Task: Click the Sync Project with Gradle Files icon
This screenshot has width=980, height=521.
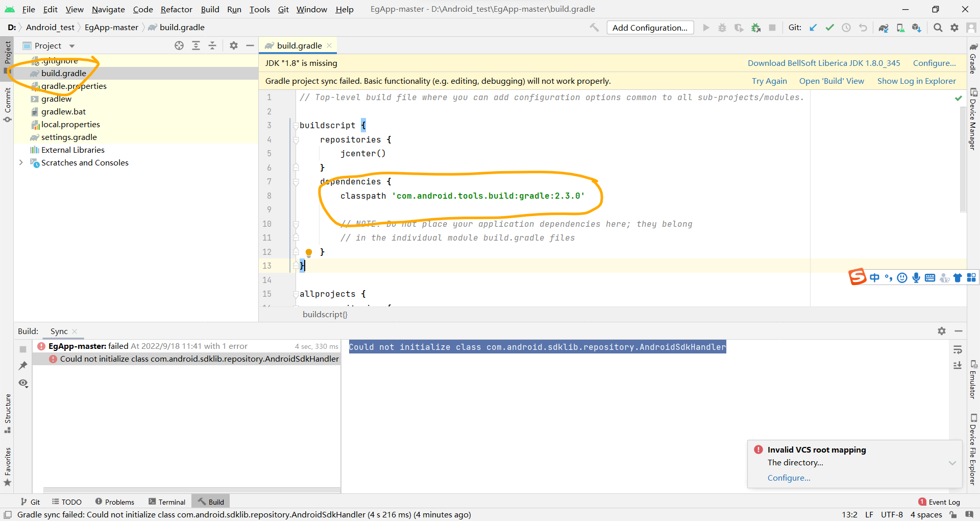Action: [884, 28]
